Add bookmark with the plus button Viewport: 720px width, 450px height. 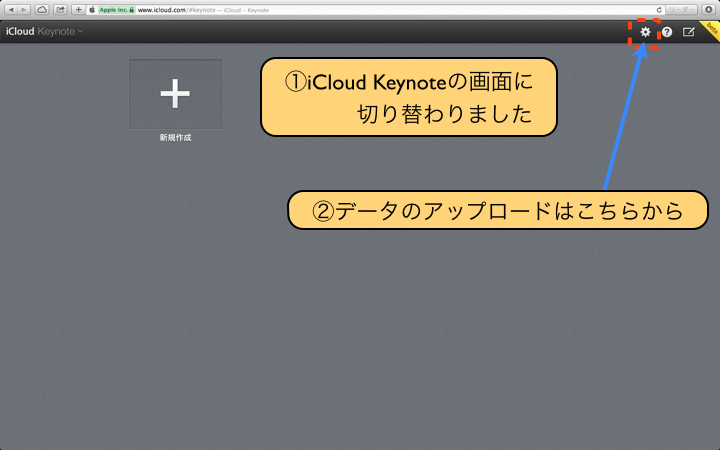click(78, 10)
